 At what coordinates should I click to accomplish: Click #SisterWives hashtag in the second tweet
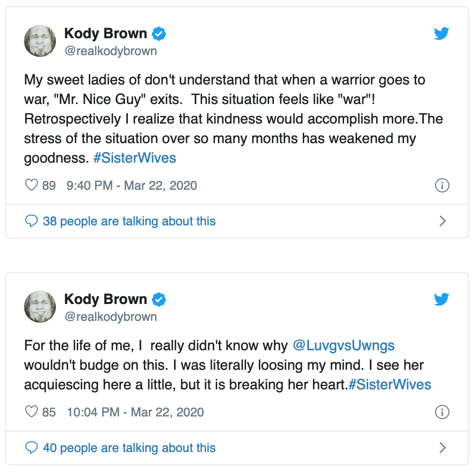click(389, 384)
